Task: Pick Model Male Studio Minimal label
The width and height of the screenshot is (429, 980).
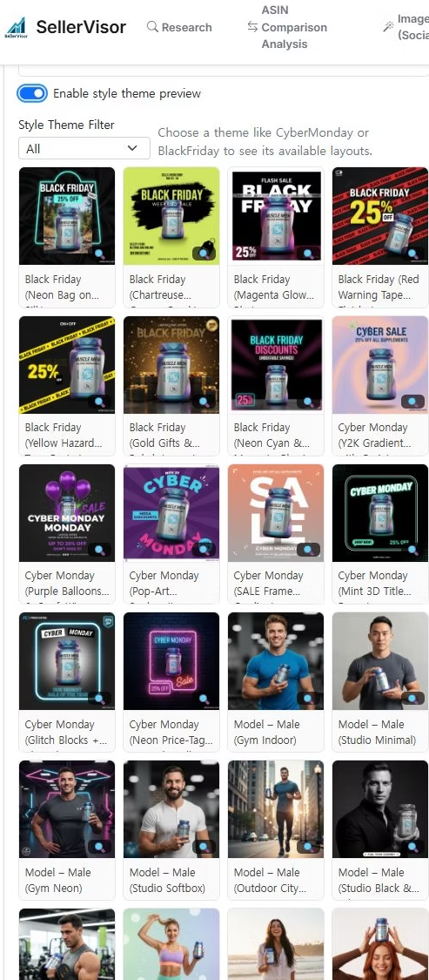Action: tap(377, 732)
